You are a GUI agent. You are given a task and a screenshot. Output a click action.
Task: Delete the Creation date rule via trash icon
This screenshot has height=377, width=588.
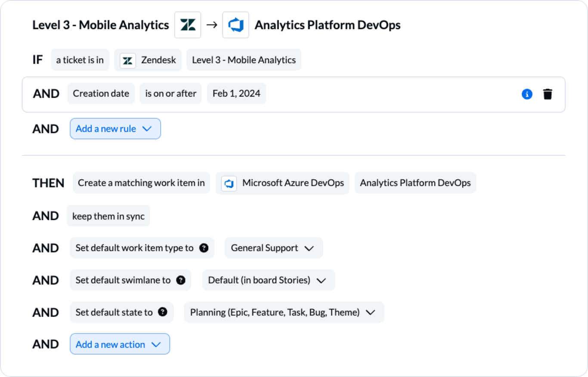(x=548, y=94)
